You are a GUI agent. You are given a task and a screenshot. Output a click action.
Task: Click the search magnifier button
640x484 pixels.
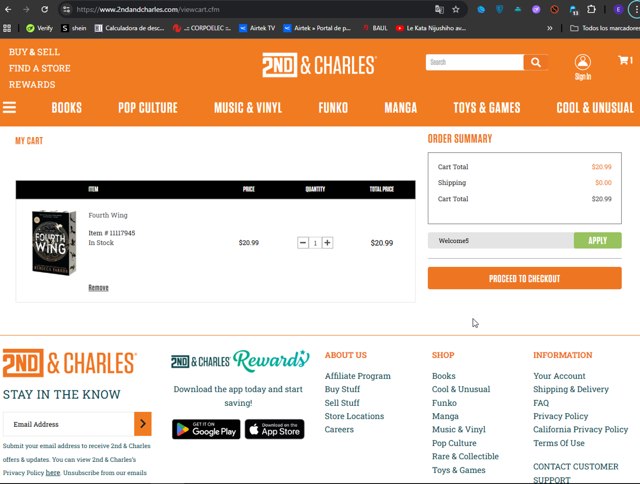tap(536, 62)
